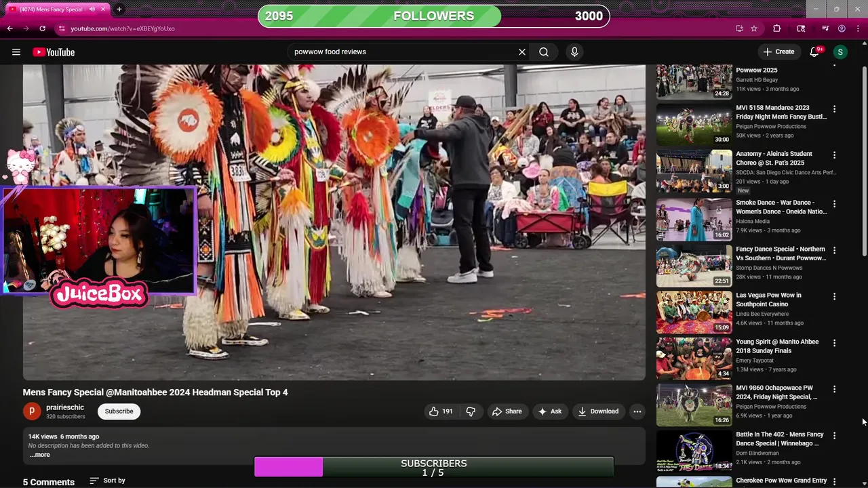Download the video
Image resolution: width=868 pixels, height=488 pixels.
(x=598, y=411)
